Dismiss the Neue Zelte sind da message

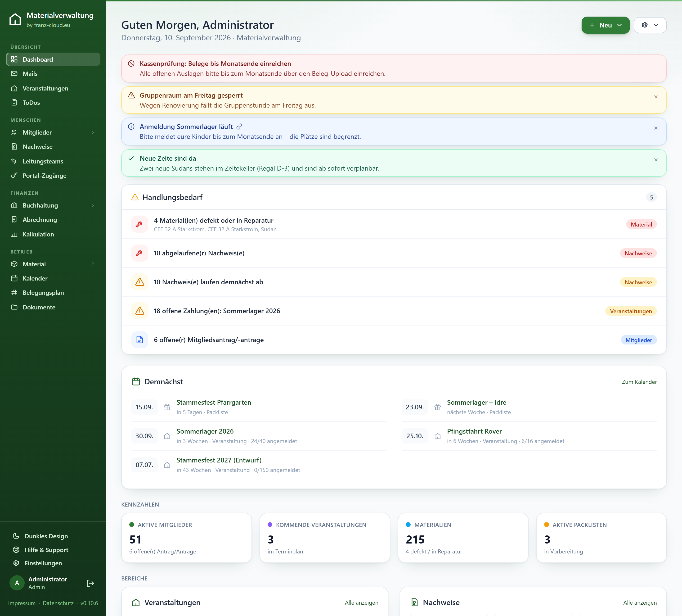[x=656, y=160]
